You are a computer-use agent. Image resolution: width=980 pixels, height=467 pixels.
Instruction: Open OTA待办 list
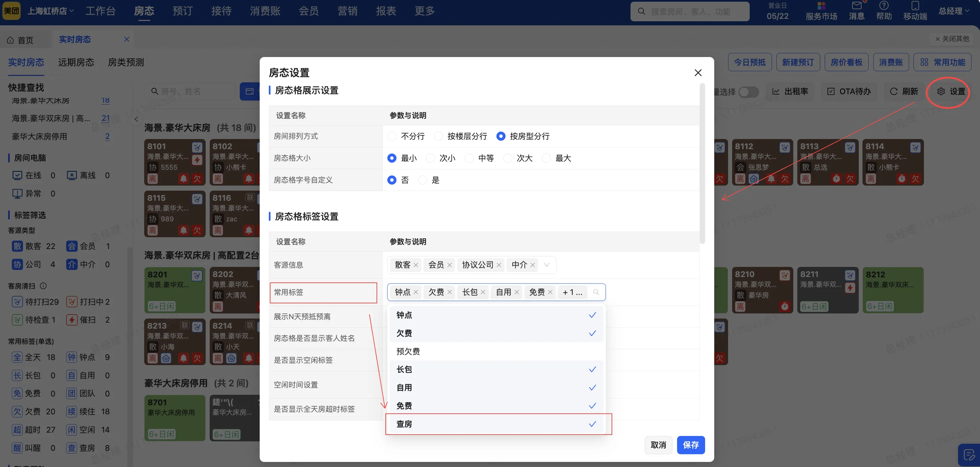point(848,91)
